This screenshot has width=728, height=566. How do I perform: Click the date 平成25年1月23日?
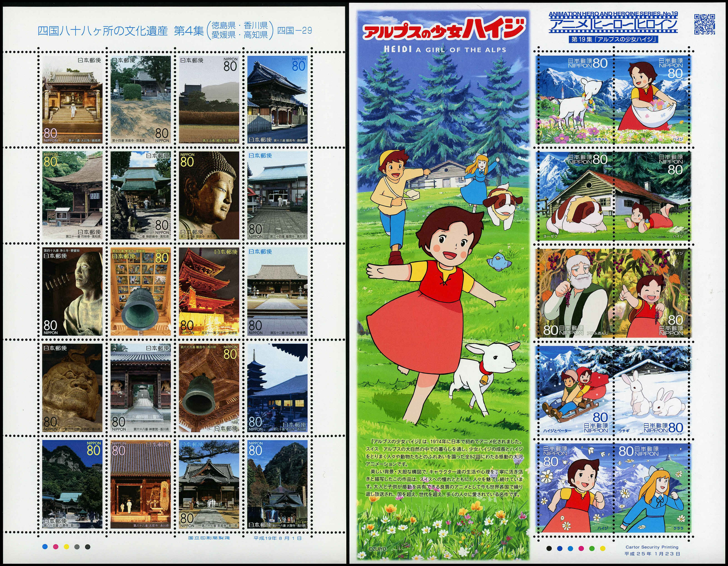pyautogui.click(x=652, y=554)
